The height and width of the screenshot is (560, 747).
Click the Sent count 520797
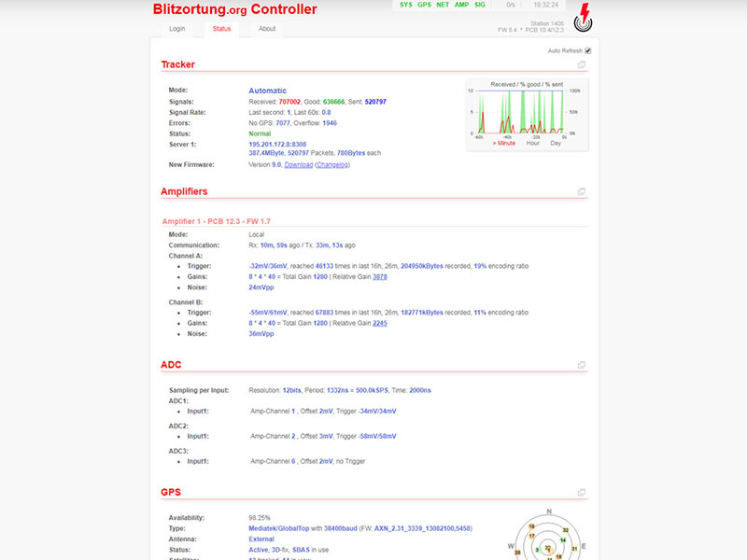pyautogui.click(x=375, y=102)
